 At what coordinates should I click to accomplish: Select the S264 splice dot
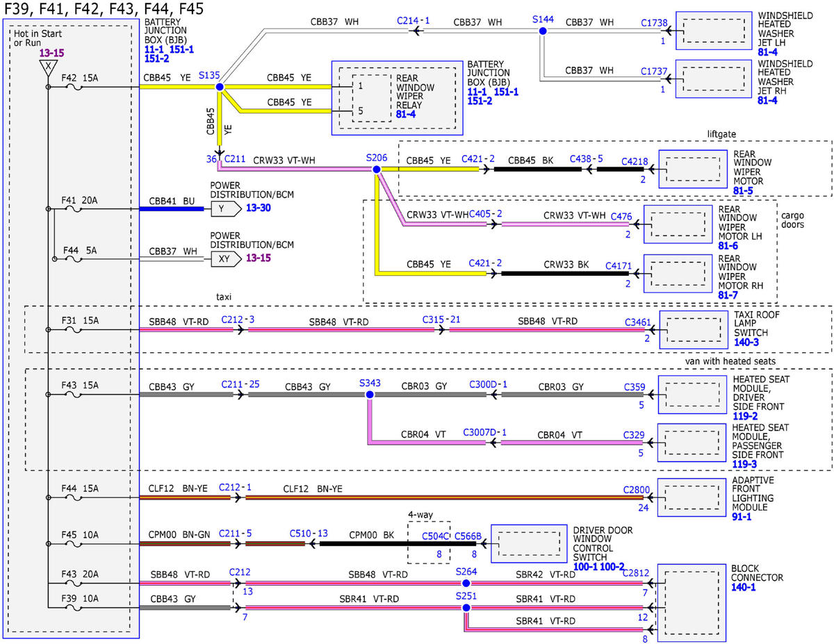tap(466, 584)
